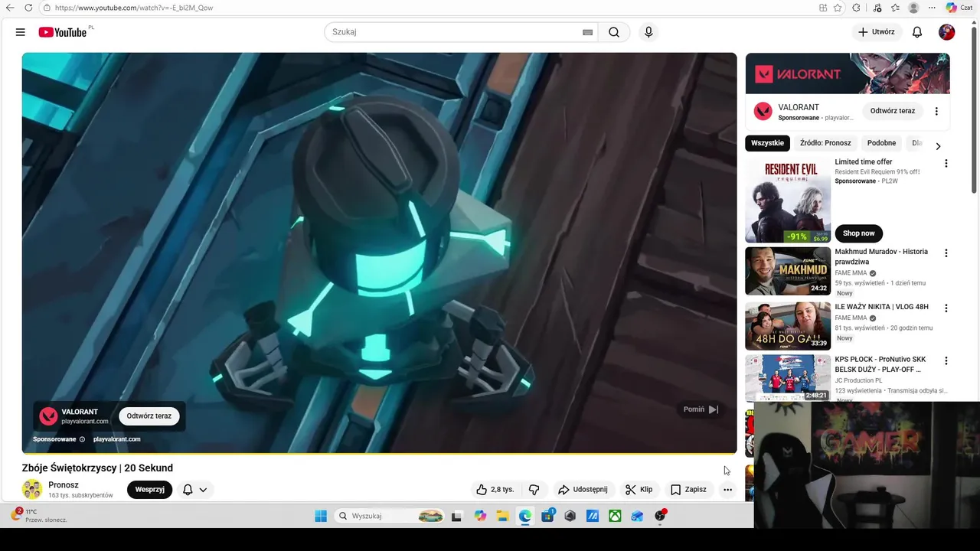Open KPS PŁOCK play-off video thumbnail

[x=788, y=378]
